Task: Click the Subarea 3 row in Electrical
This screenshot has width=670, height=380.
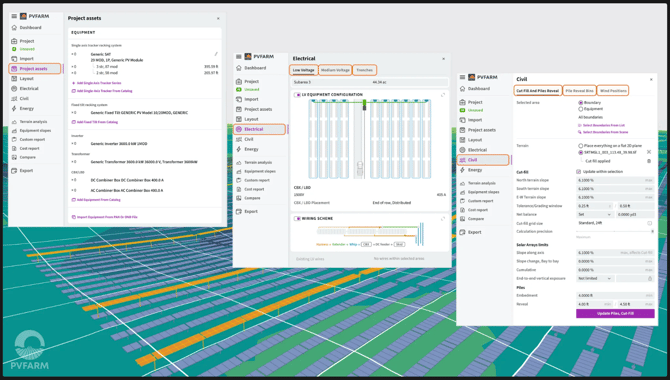Action: coord(370,82)
